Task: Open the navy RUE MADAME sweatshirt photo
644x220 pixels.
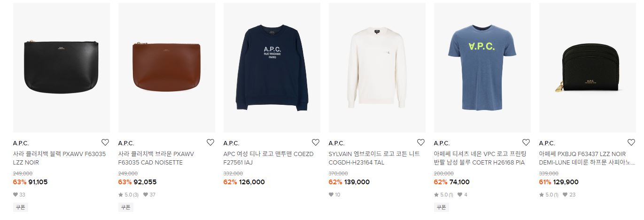Action: 272,68
